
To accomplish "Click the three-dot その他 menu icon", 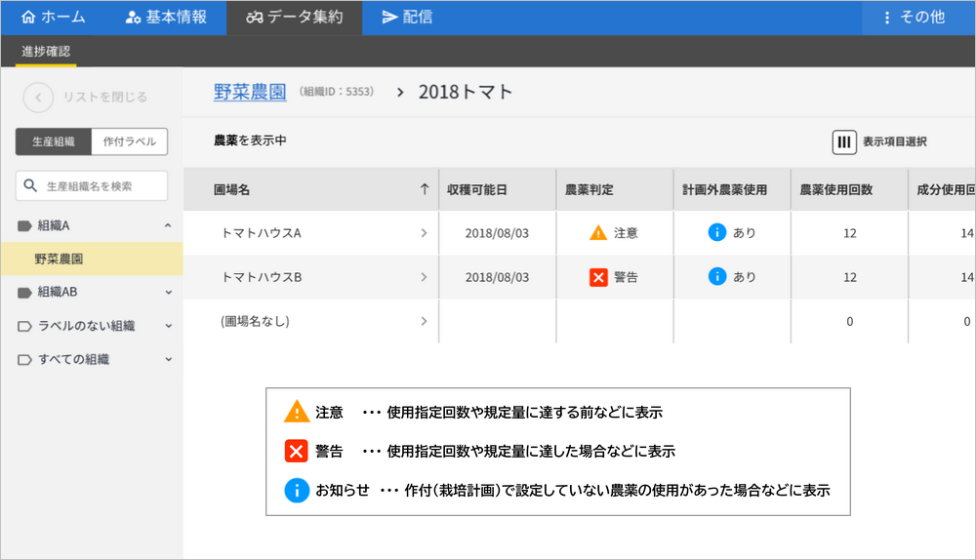I will [x=886, y=18].
